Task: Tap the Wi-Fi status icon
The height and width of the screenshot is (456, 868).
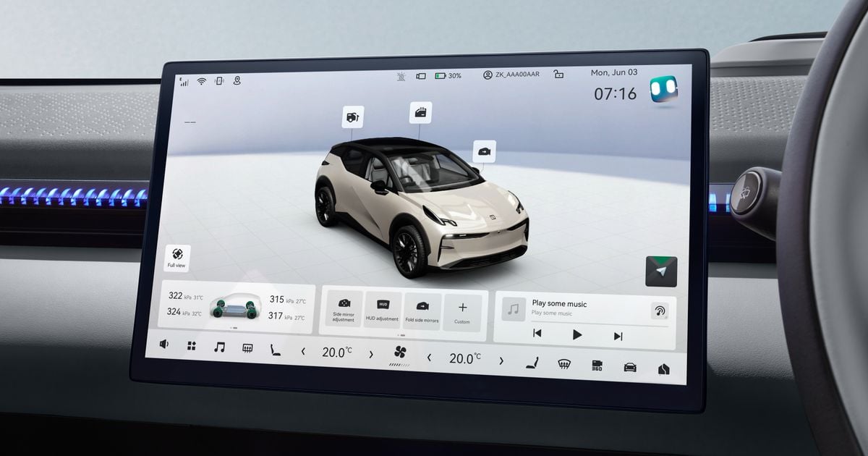Action: 201,81
